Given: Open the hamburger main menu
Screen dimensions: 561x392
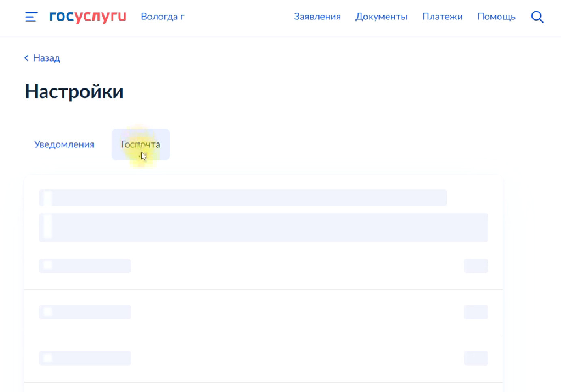Looking at the screenshot, I should (31, 17).
